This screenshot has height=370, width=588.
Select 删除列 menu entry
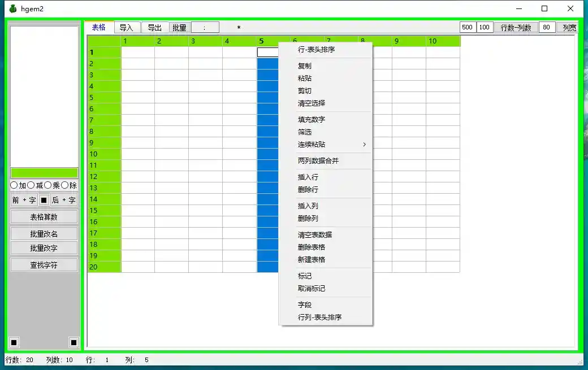click(x=326, y=219)
